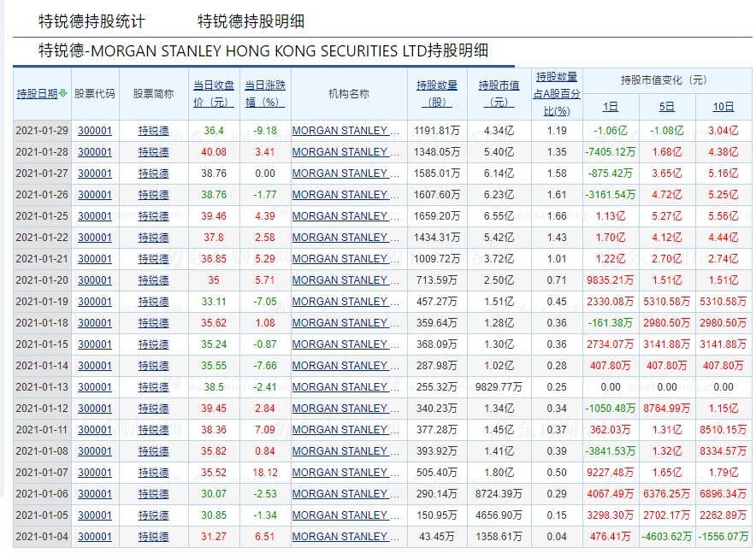Viewport: 756px width, 559px height.
Task: Open MORGAN STANLEY link in 2021-01-11 row
Action: [x=346, y=430]
